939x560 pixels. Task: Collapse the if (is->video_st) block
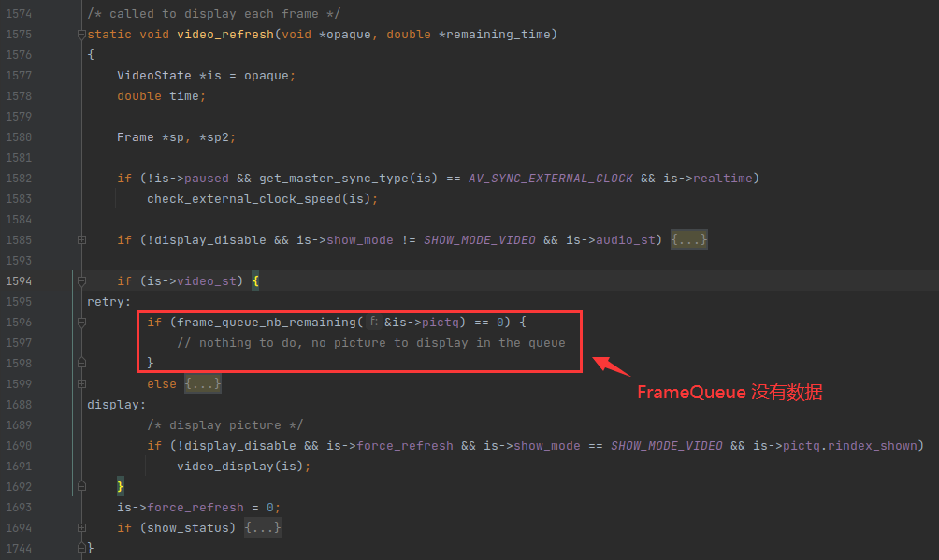point(81,281)
